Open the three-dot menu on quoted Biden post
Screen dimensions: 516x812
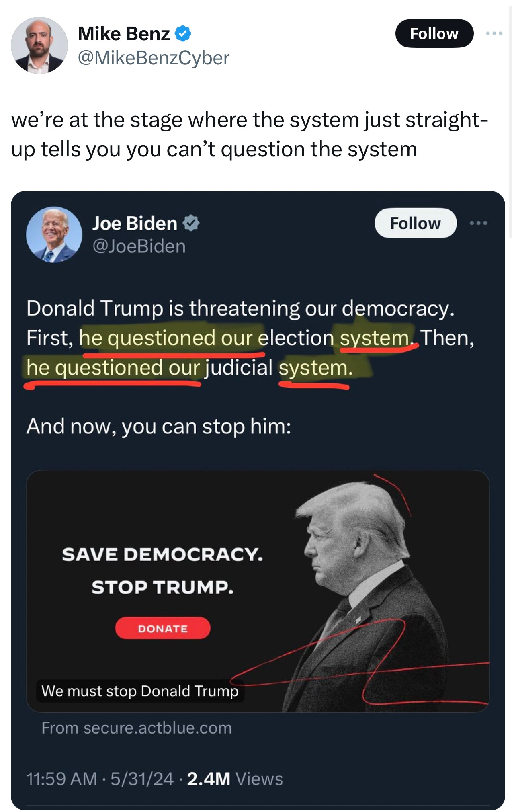click(x=479, y=223)
